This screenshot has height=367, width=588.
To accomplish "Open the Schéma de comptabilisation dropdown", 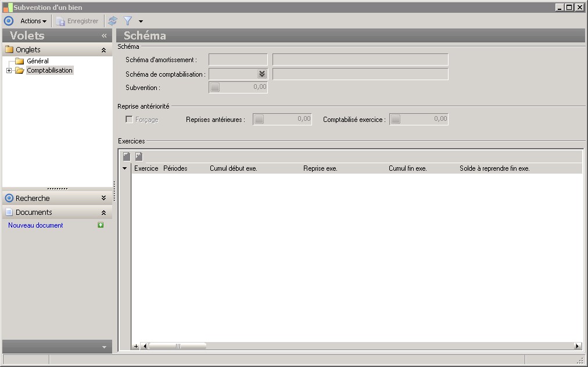I will [261, 74].
